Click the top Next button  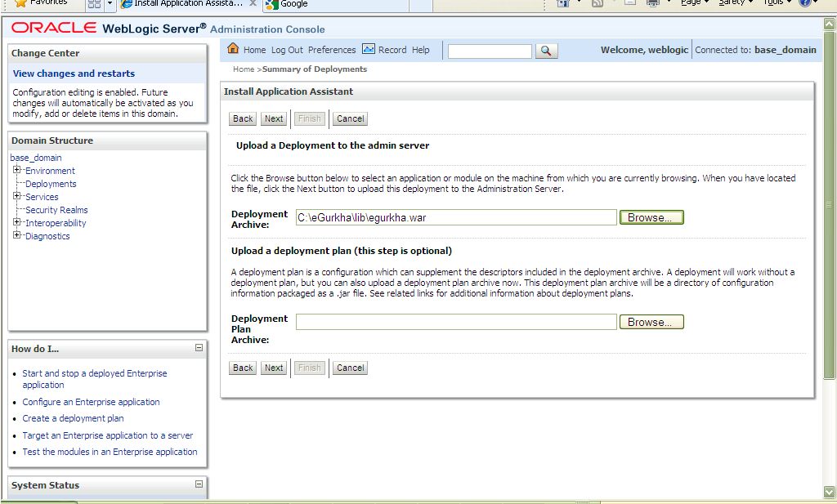point(274,118)
